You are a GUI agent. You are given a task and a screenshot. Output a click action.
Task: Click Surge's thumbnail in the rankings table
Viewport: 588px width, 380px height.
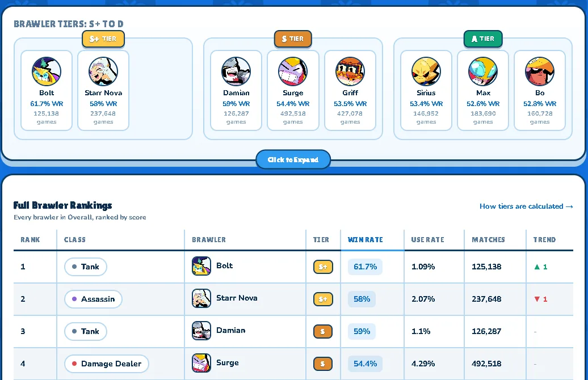click(201, 363)
